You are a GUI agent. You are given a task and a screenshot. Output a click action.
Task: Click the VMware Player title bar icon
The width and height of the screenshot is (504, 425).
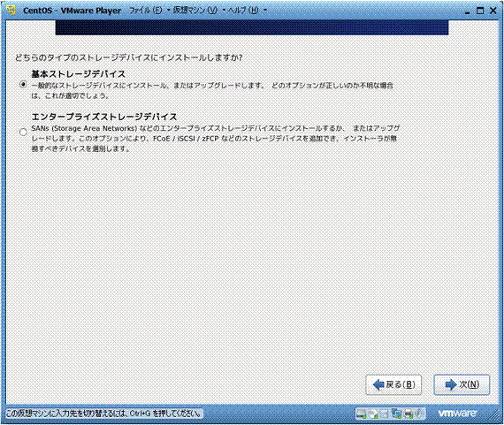point(11,11)
